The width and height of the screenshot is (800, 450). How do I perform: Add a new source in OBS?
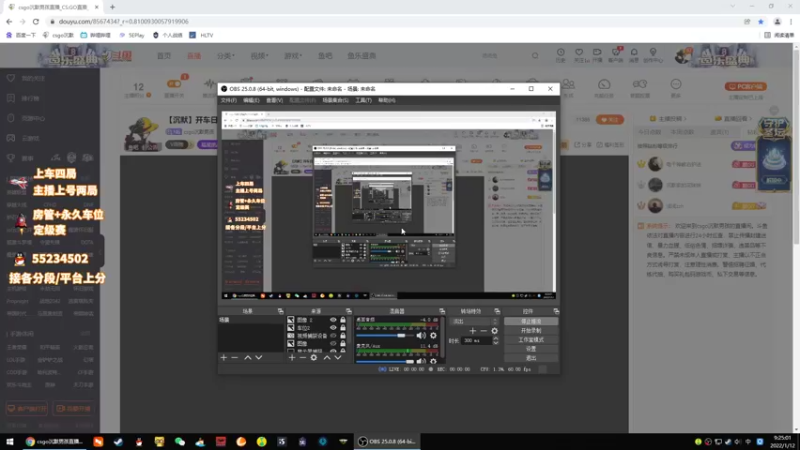292,358
